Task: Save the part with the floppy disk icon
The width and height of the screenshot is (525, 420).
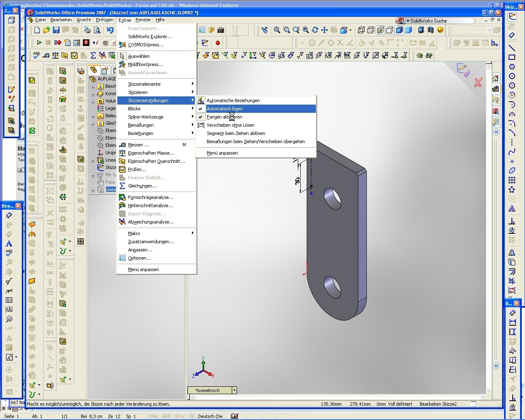Action: (x=56, y=30)
